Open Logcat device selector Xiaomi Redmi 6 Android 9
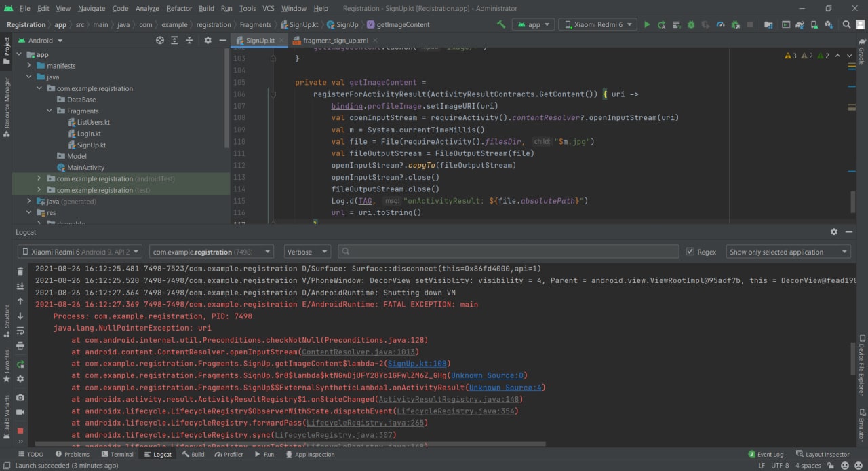 (80, 252)
